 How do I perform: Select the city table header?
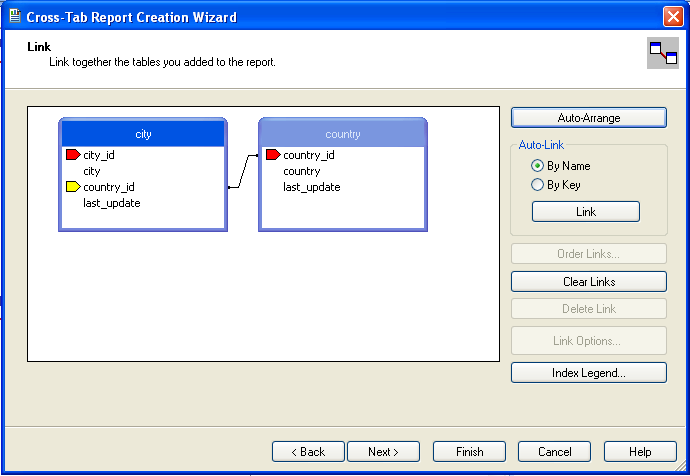143,134
